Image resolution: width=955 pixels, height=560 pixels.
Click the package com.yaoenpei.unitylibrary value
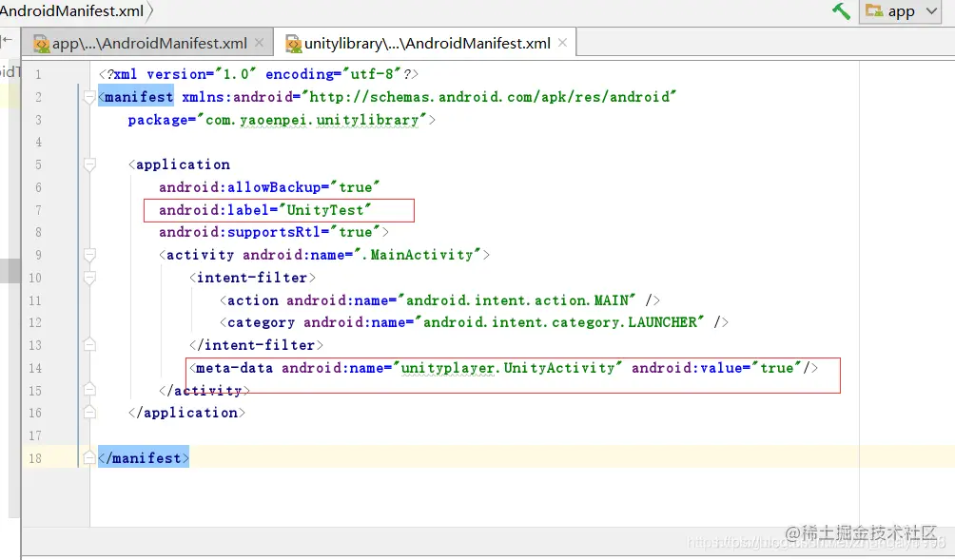point(311,120)
